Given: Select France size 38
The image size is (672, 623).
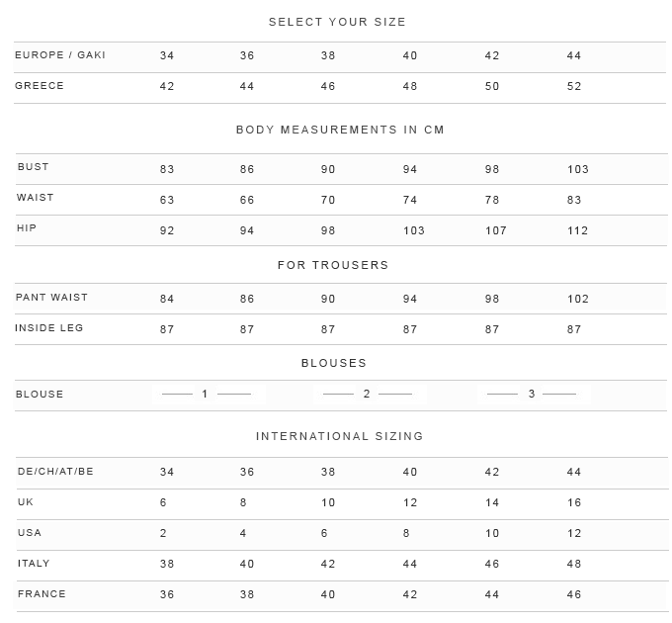Looking at the screenshot, I should coord(247,594).
